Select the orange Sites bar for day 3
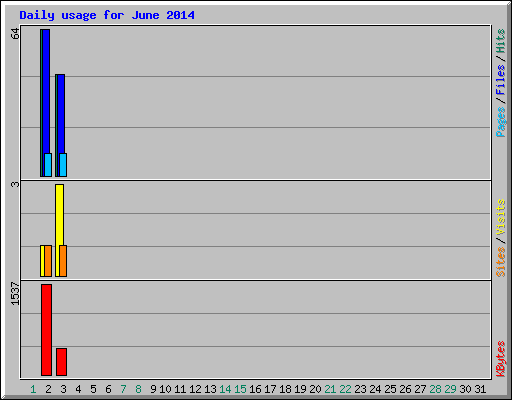 pos(63,261)
